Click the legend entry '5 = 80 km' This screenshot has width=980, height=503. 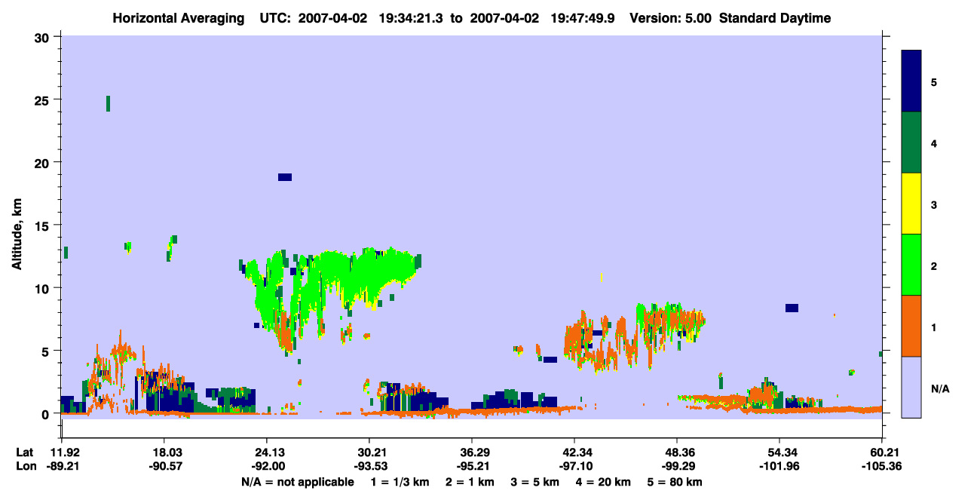(675, 482)
